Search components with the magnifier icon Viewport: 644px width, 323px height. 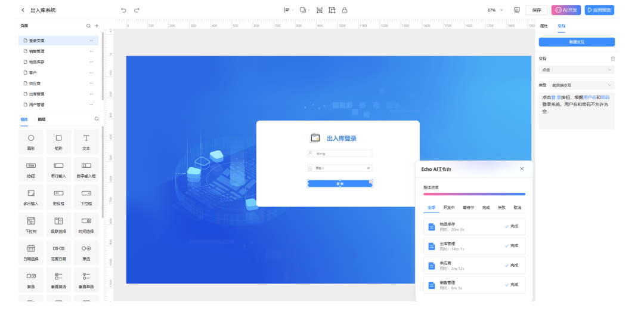tap(97, 119)
